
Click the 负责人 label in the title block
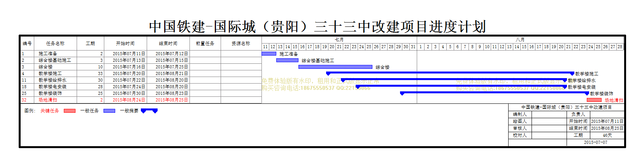tap(578, 114)
